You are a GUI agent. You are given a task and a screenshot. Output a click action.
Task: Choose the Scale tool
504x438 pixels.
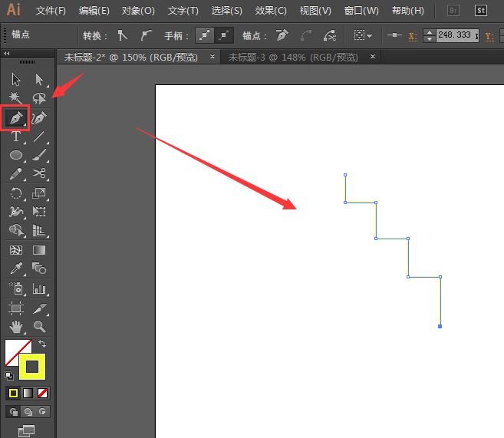(39, 193)
